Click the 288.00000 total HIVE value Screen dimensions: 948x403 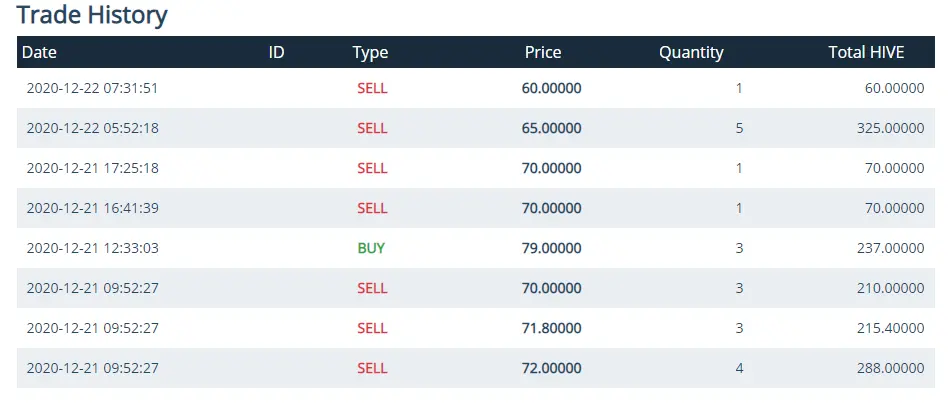click(891, 368)
